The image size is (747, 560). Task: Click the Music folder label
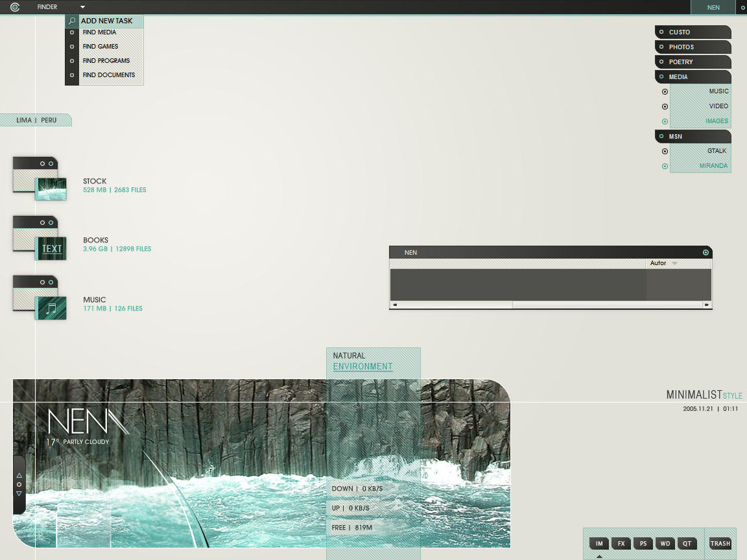94,299
